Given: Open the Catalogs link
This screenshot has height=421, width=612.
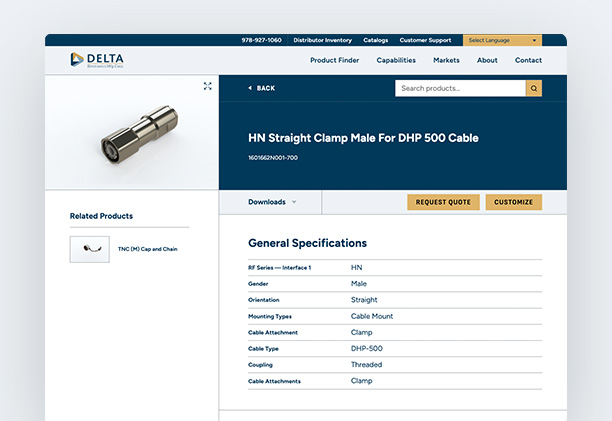Looking at the screenshot, I should [376, 40].
